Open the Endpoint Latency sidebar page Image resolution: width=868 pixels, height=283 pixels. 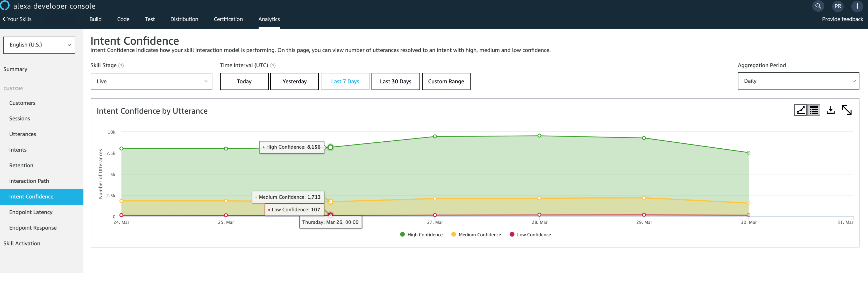coord(31,212)
